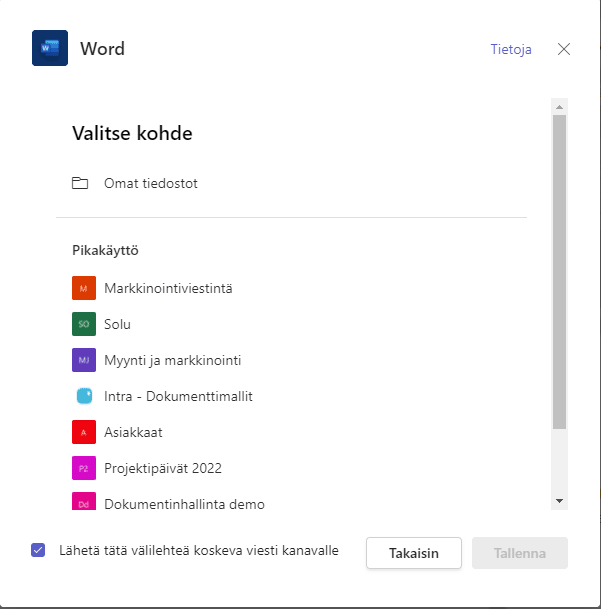
Task: Choose Projektipäivät 2022
Action: pyautogui.click(x=163, y=468)
